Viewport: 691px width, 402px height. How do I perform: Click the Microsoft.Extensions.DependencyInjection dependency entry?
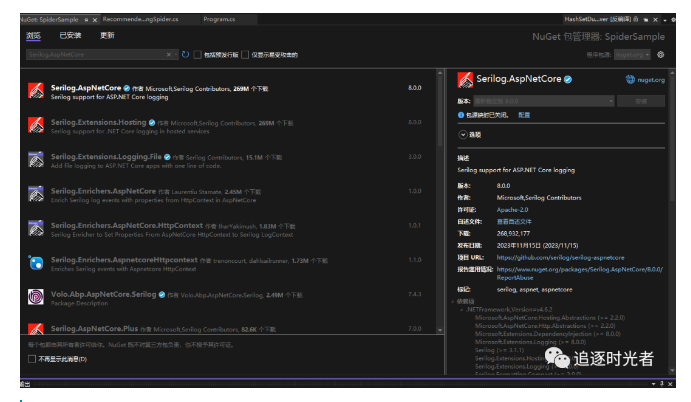547,334
